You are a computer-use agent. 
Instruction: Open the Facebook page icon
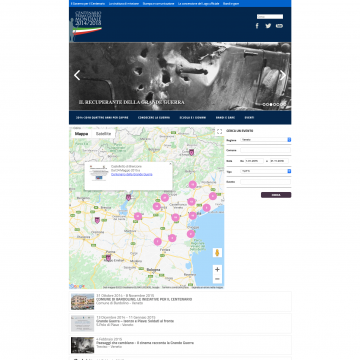[x=257, y=26]
